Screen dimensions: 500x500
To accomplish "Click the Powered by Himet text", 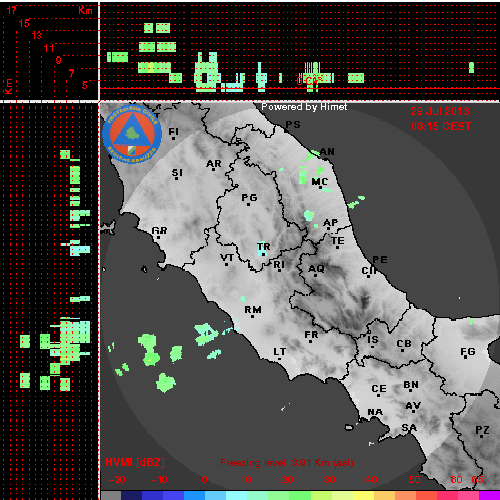I will pos(304,107).
